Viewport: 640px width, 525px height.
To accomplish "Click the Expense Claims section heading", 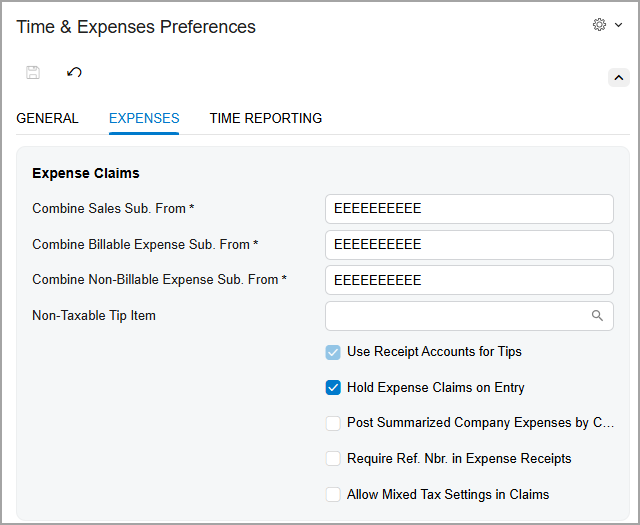I will click(86, 173).
